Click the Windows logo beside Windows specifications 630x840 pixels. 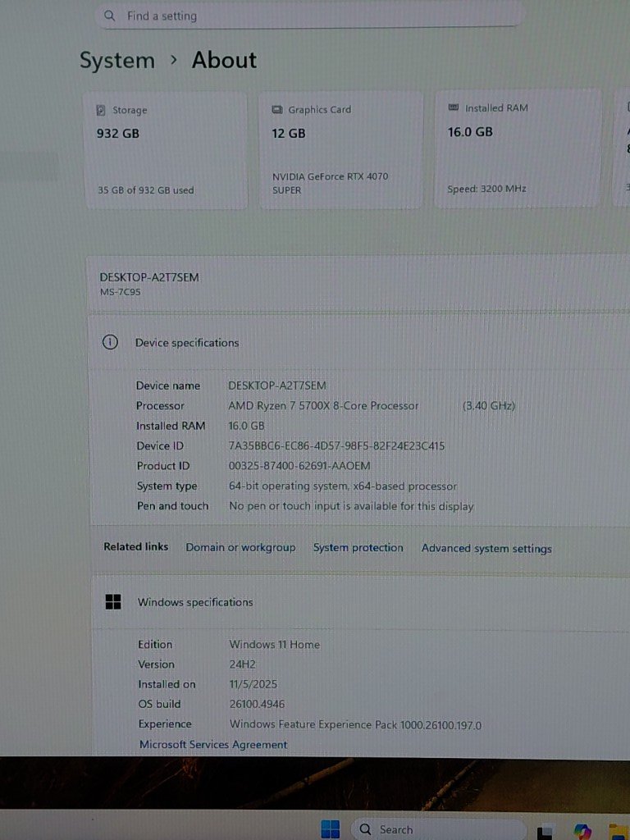pos(113,602)
